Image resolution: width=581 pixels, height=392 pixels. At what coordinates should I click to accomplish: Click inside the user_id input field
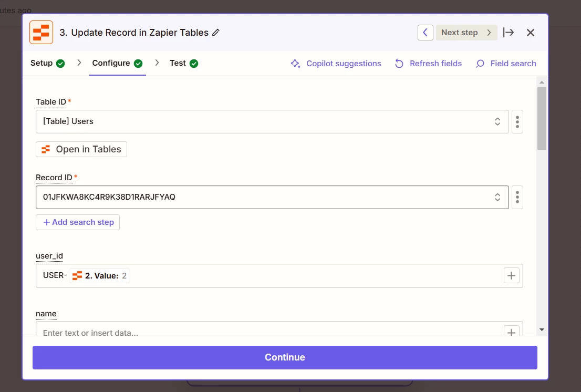pyautogui.click(x=279, y=276)
